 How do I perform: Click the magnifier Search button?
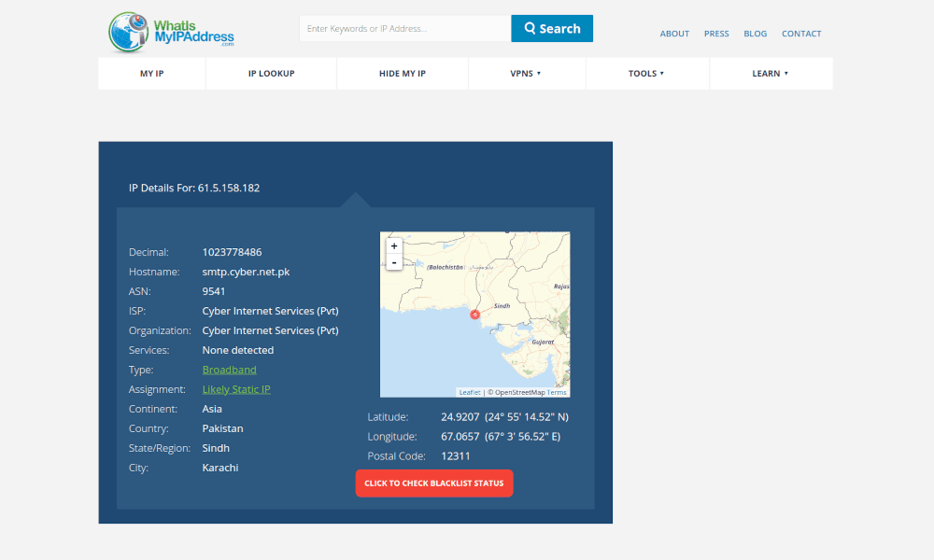coord(552,29)
